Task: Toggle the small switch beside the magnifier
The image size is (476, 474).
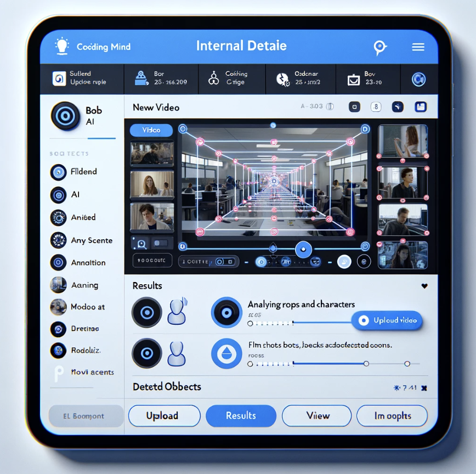Action: tap(161, 243)
